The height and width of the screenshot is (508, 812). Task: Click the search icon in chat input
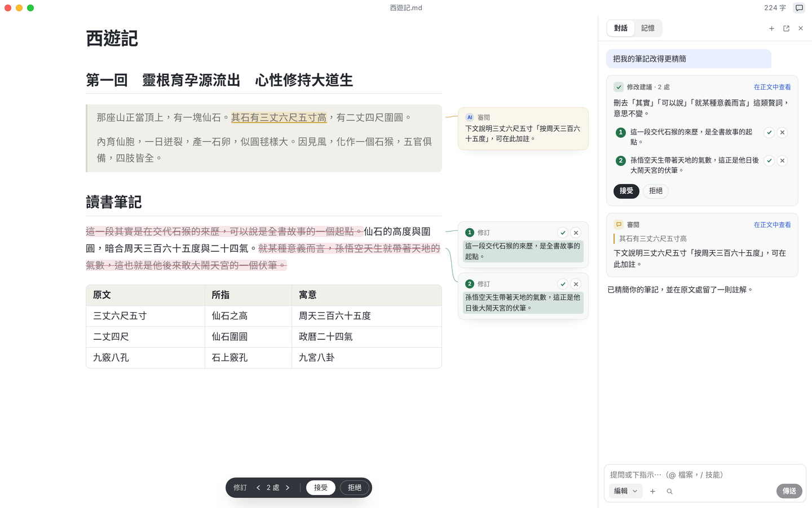click(x=669, y=492)
